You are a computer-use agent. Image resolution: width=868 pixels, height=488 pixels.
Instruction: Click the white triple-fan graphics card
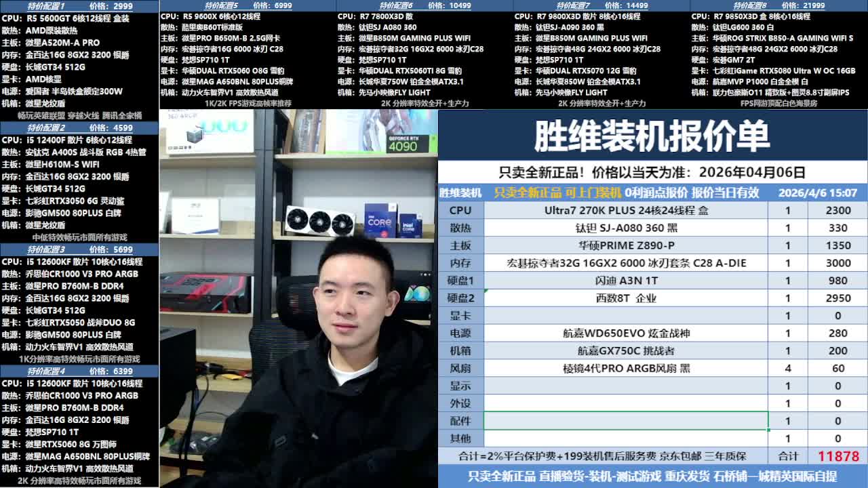[312, 219]
